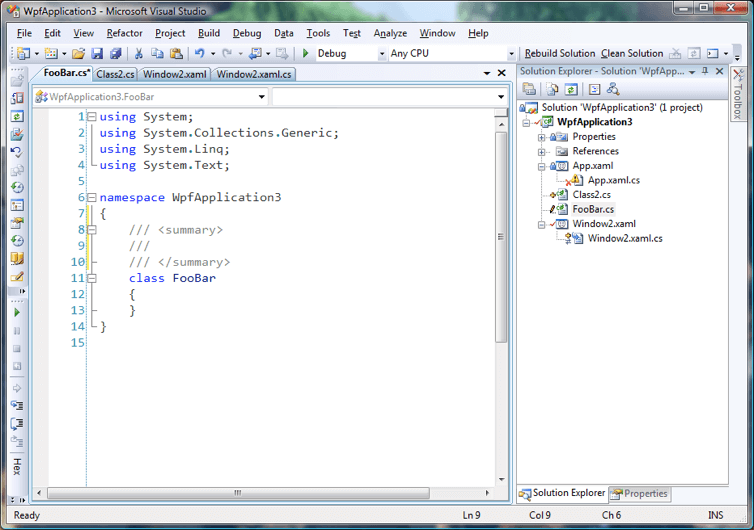This screenshot has width=754, height=530.
Task: Click the Undo arrow icon
Action: tap(200, 54)
